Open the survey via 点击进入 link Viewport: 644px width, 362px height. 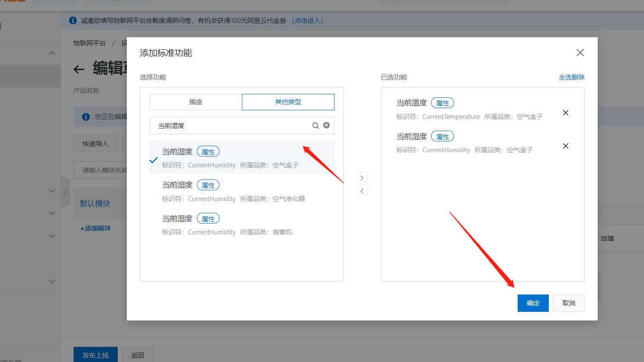[x=308, y=20]
